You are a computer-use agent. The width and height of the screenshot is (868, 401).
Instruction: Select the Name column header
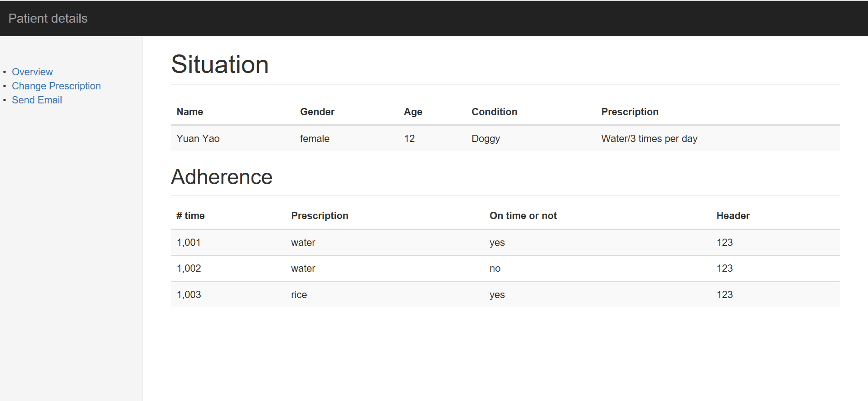click(x=190, y=112)
